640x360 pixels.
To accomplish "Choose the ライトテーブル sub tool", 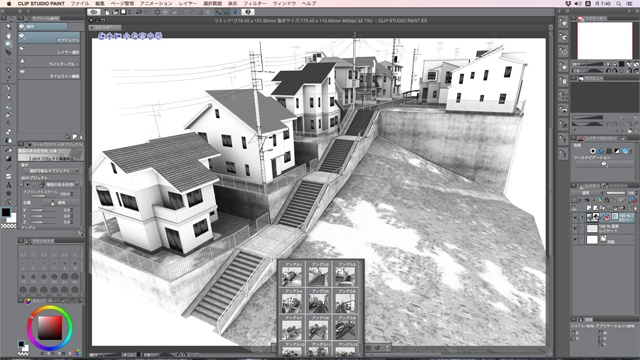I will tap(49, 62).
